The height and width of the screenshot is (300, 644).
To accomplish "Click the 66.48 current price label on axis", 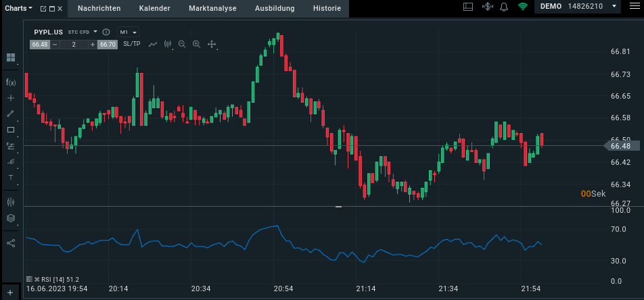I will click(622, 146).
